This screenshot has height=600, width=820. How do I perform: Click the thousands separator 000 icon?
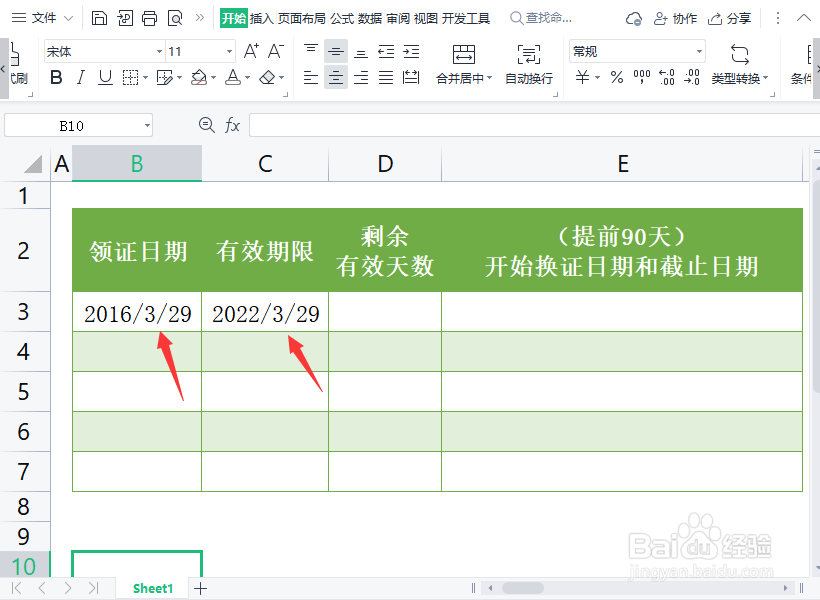(642, 77)
